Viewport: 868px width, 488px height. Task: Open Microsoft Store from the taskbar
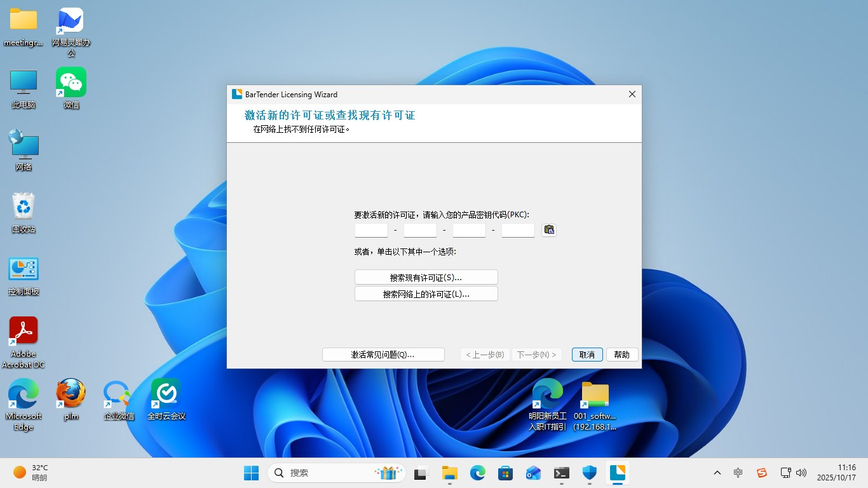(x=506, y=473)
